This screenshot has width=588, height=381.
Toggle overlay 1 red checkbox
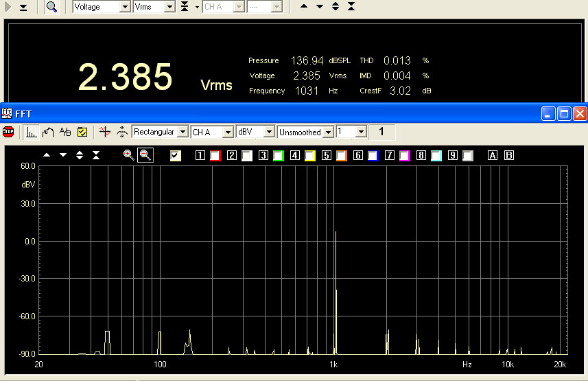215,156
